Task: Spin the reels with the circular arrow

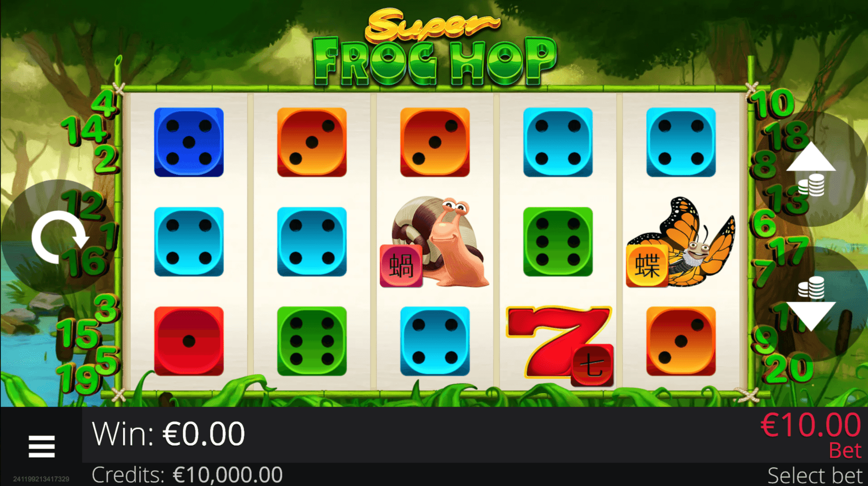Action: click(x=59, y=237)
